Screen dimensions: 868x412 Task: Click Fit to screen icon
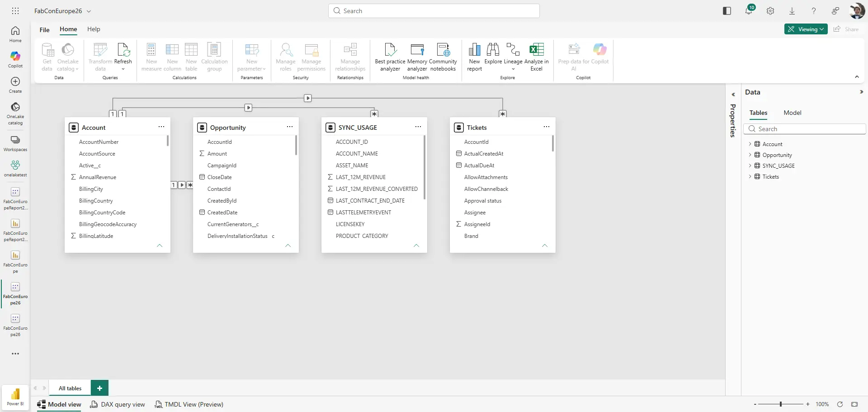pos(854,404)
